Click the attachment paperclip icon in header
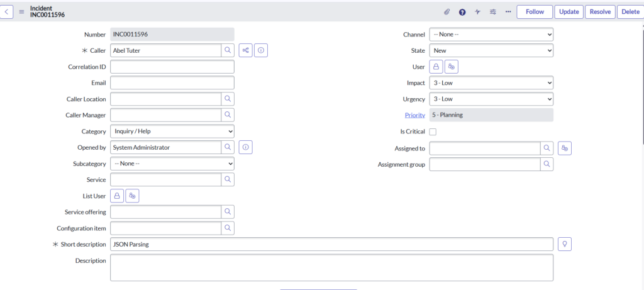The width and height of the screenshot is (644, 290). [x=447, y=12]
